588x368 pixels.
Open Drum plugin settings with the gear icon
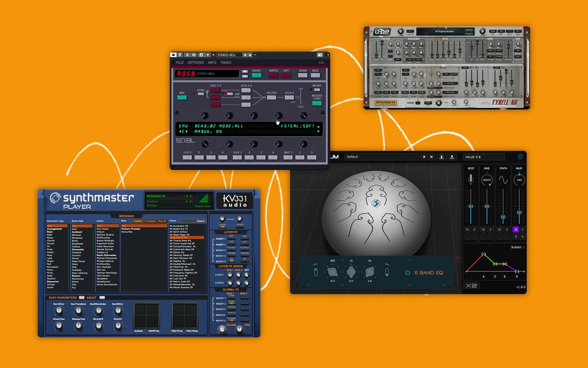point(520,157)
